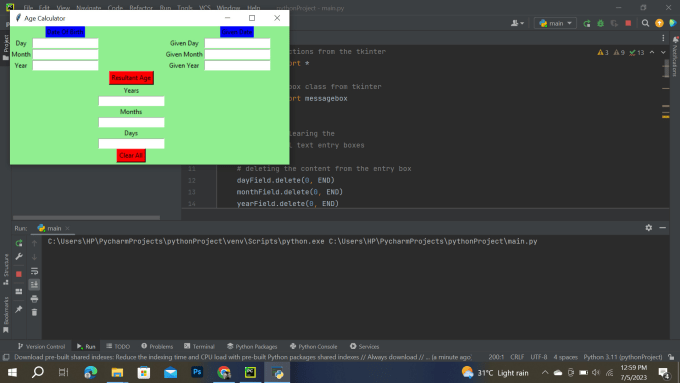Click the Days result field
The image size is (680, 383).
[x=131, y=144]
